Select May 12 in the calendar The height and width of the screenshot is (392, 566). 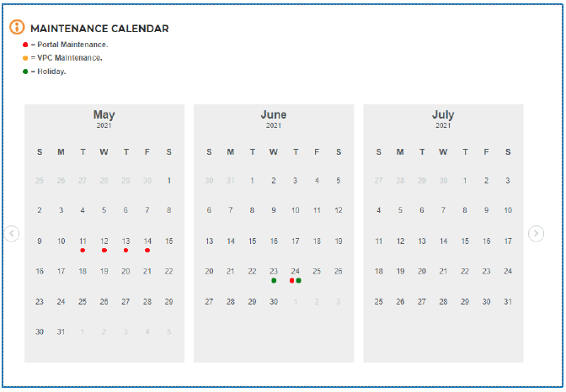(x=104, y=241)
